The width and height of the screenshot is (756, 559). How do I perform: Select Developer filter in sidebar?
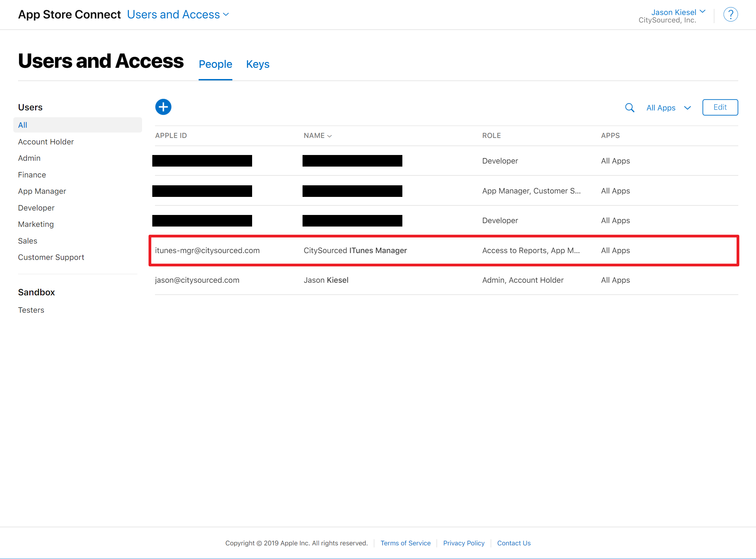click(x=36, y=208)
